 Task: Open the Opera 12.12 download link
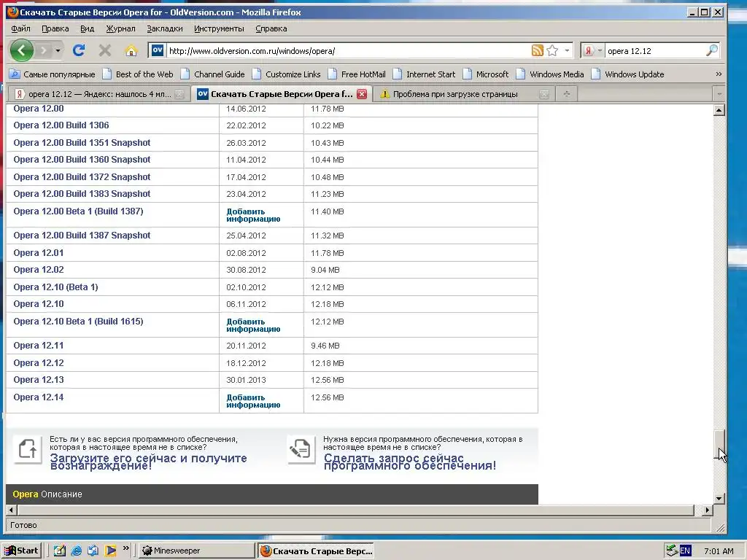point(39,363)
